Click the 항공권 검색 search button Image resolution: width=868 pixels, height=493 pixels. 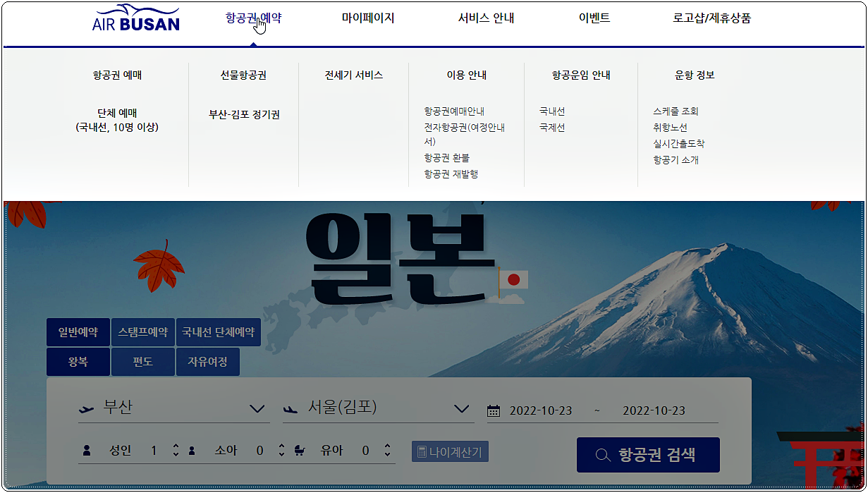pyautogui.click(x=647, y=454)
